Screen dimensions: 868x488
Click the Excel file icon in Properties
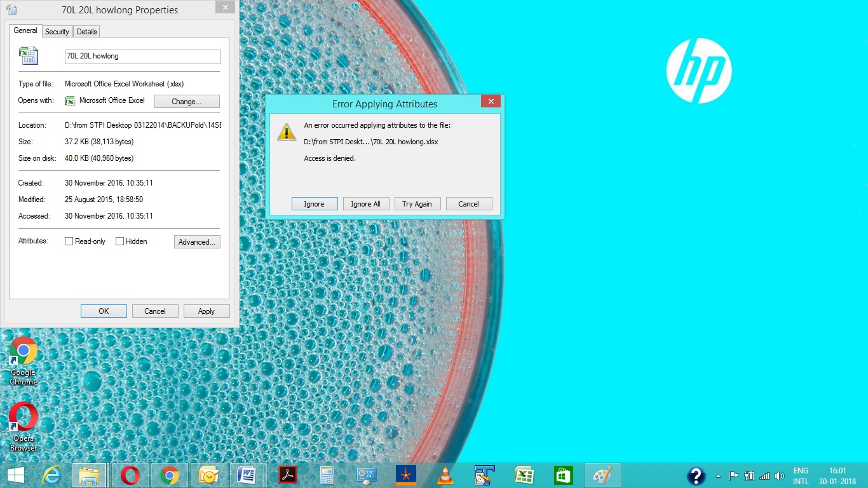pos(29,56)
